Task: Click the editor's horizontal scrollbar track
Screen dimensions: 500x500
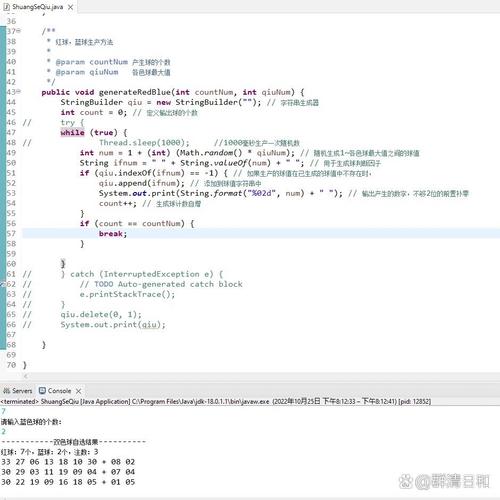Action: pyautogui.click(x=260, y=376)
